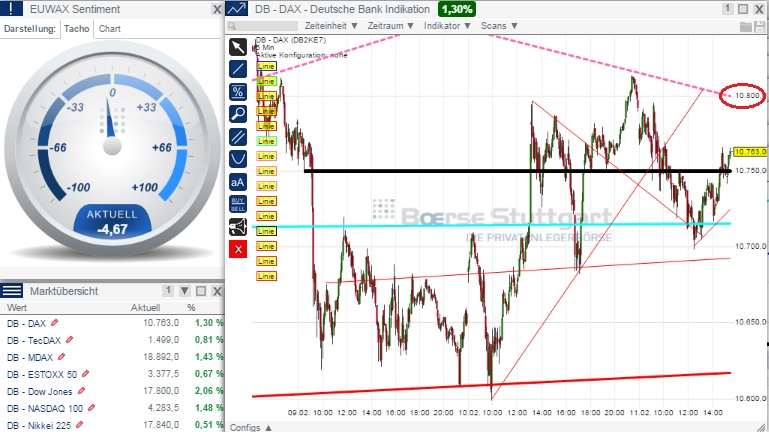Screen dimensions: 769x432
Task: Click the 1 button in Marktübersicht header
Action: pyautogui.click(x=168, y=291)
